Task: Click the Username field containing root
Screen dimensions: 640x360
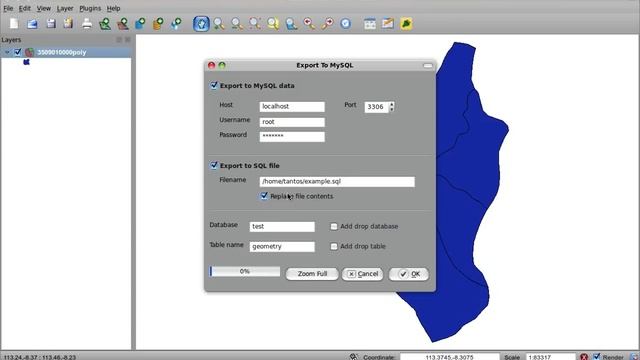Action: click(292, 122)
